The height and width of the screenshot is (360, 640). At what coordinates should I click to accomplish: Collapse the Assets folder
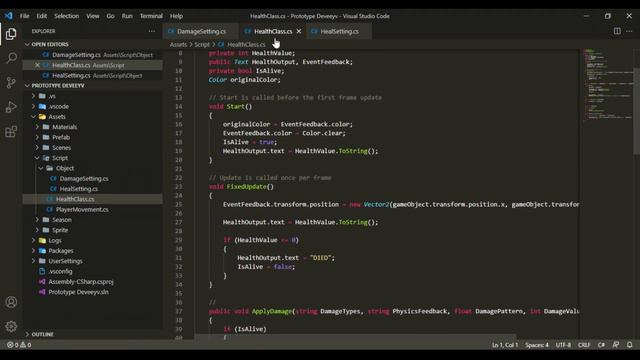57,117
